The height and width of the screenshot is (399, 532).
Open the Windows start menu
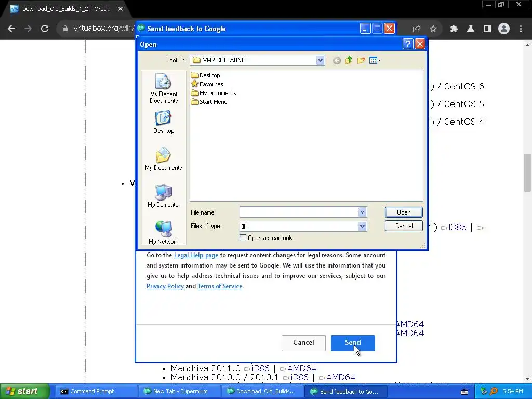(x=24, y=392)
